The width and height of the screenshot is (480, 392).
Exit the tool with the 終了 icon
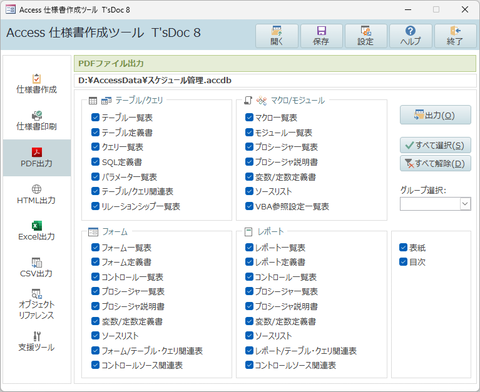coord(455,36)
